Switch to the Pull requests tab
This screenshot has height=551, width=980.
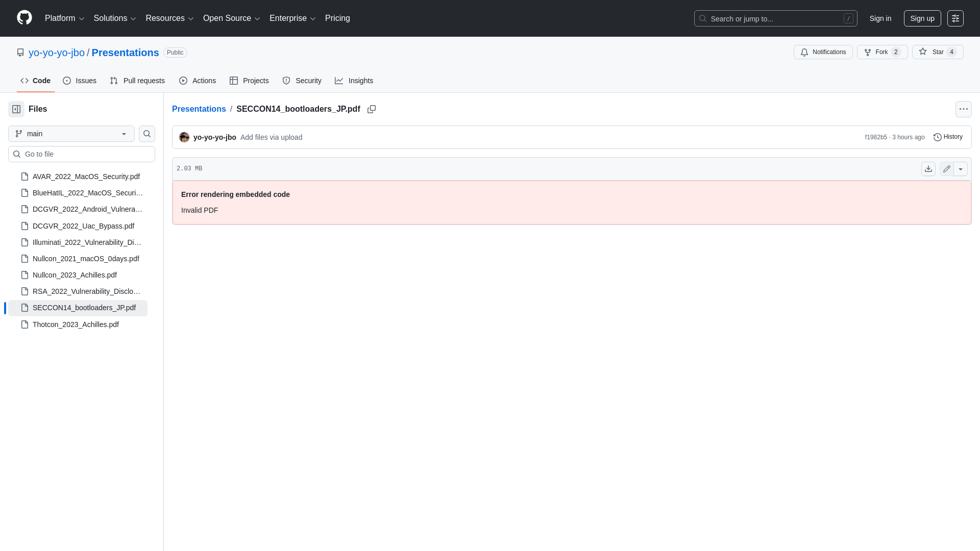coord(137,81)
